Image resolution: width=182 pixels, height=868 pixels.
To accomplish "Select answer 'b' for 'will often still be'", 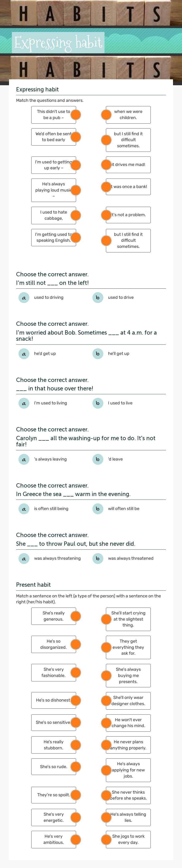I will click(x=97, y=509).
